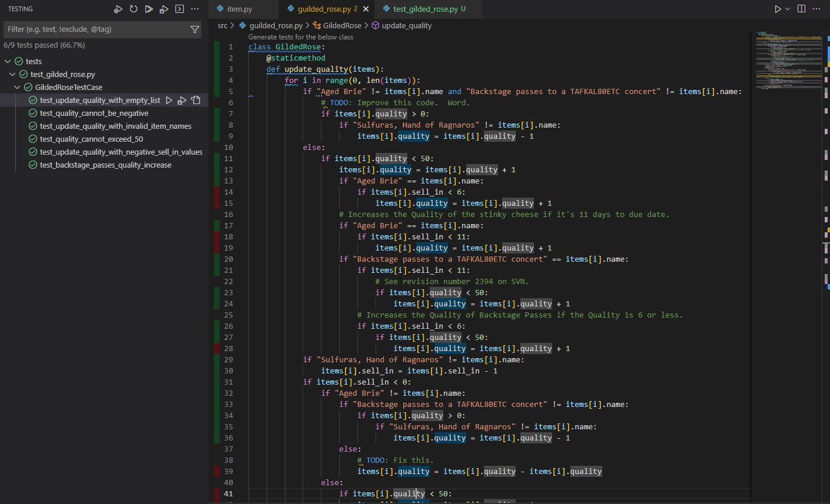Click the red coverage marker at line 39
The height and width of the screenshot is (504, 830).
coord(217,471)
